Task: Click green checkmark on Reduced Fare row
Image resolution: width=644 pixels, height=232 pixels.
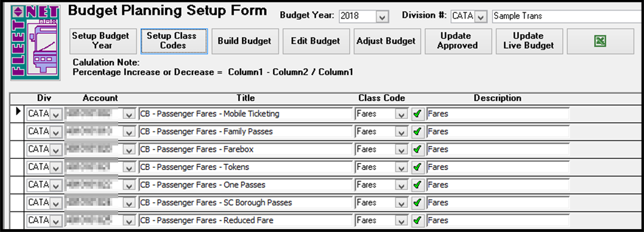Action: point(418,220)
